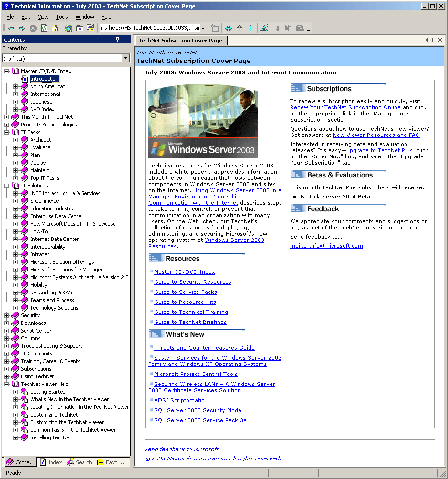Click mailto:tnfb@microsoft.com link
448x479 pixels.
[326, 246]
